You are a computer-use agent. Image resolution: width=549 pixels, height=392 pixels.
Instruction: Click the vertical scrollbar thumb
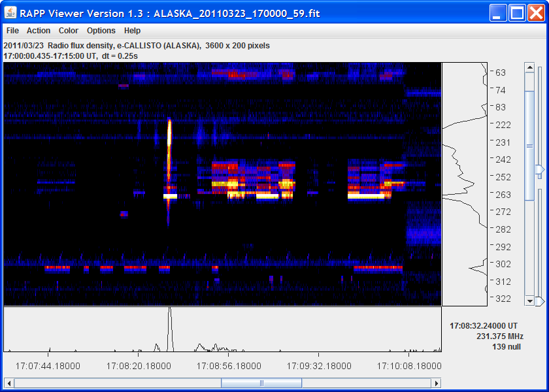529,146
